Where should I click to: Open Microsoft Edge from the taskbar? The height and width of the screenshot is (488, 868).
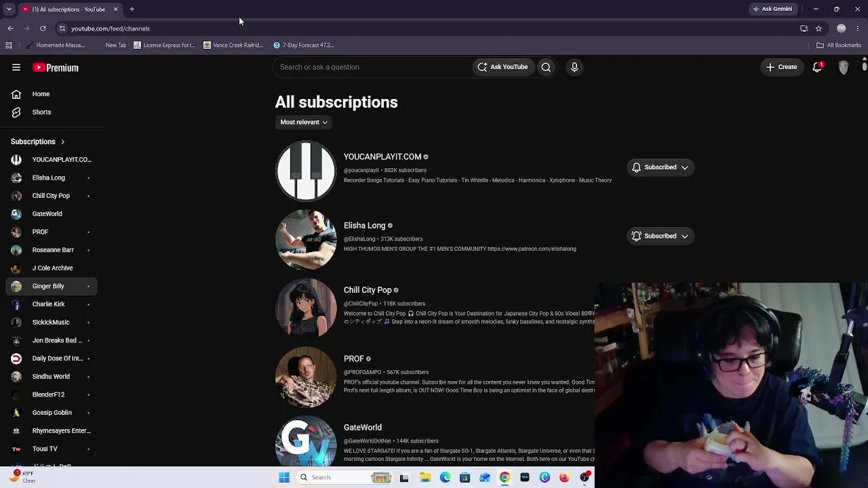tap(445, 477)
